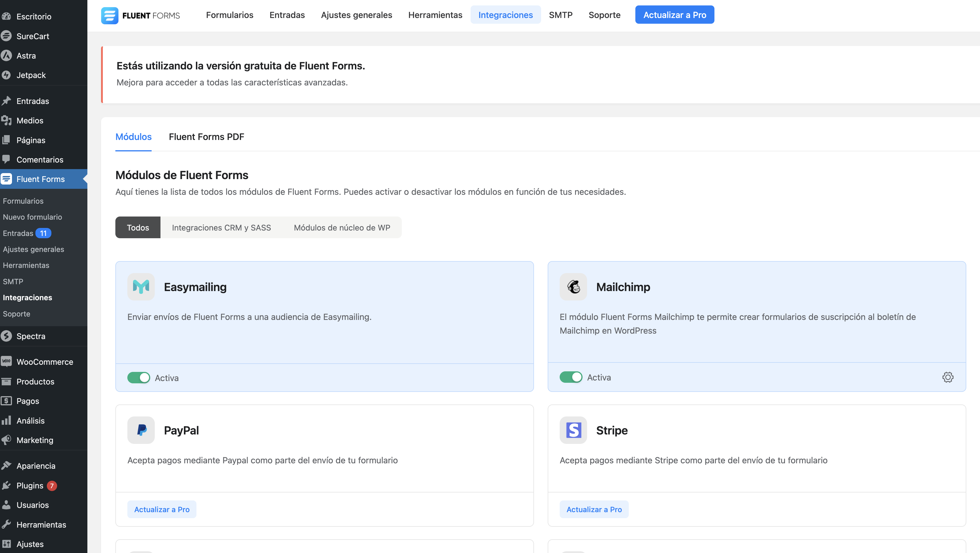Click the Marketing megaphone icon
The height and width of the screenshot is (553, 980).
(x=6, y=440)
